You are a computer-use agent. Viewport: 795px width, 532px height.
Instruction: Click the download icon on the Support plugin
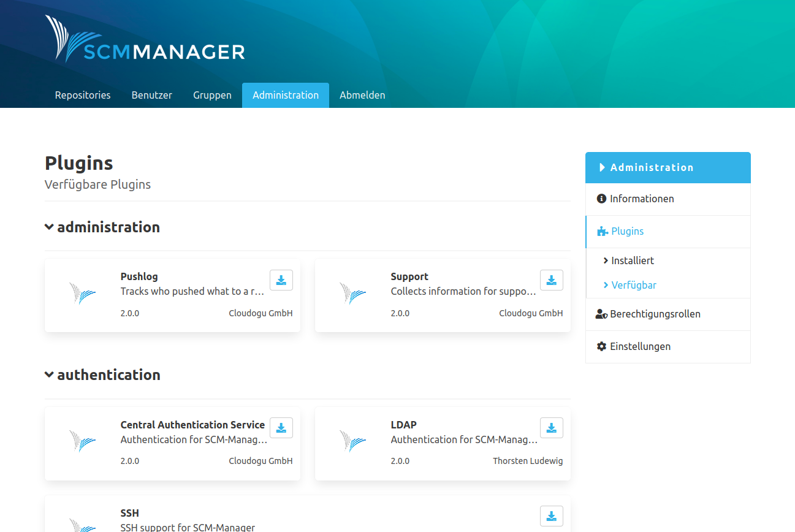[x=551, y=279]
